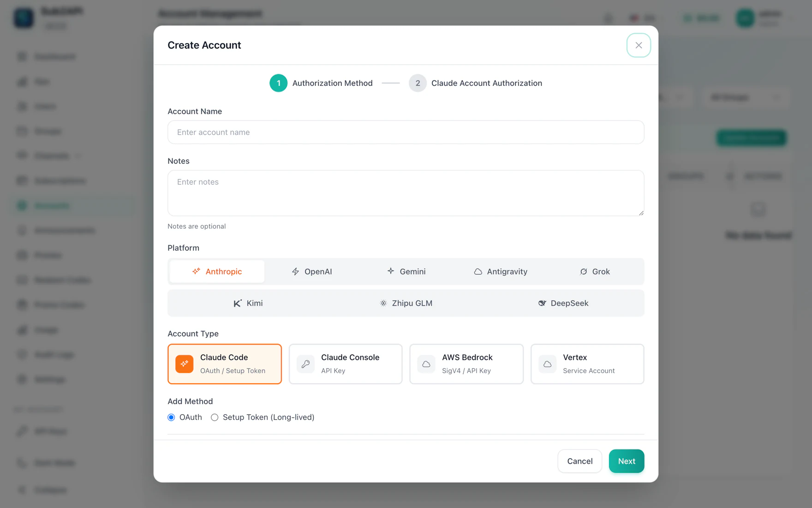This screenshot has width=812, height=508.
Task: Pick the Claude Console API Key card
Action: pos(346,364)
